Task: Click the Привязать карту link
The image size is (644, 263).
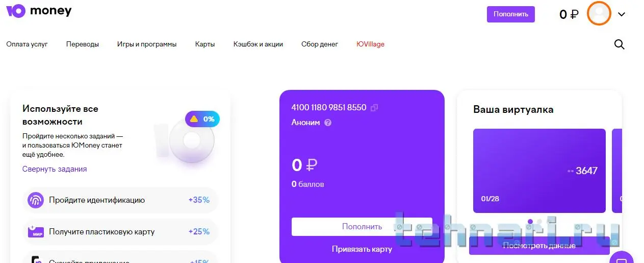Action: 362,249
